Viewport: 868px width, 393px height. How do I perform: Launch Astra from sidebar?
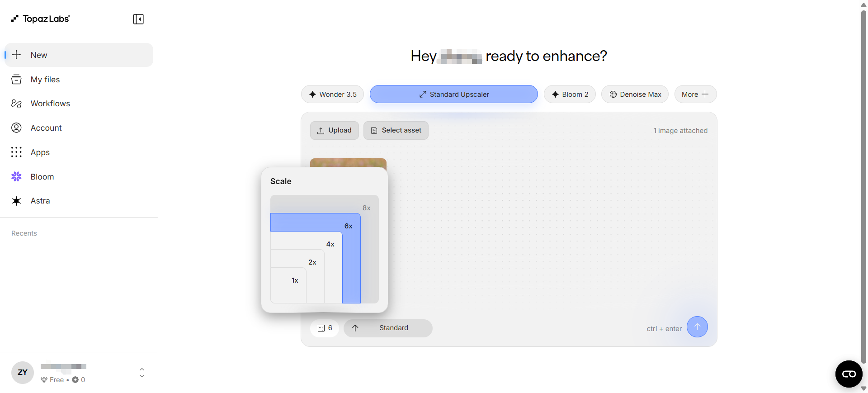pos(79,201)
